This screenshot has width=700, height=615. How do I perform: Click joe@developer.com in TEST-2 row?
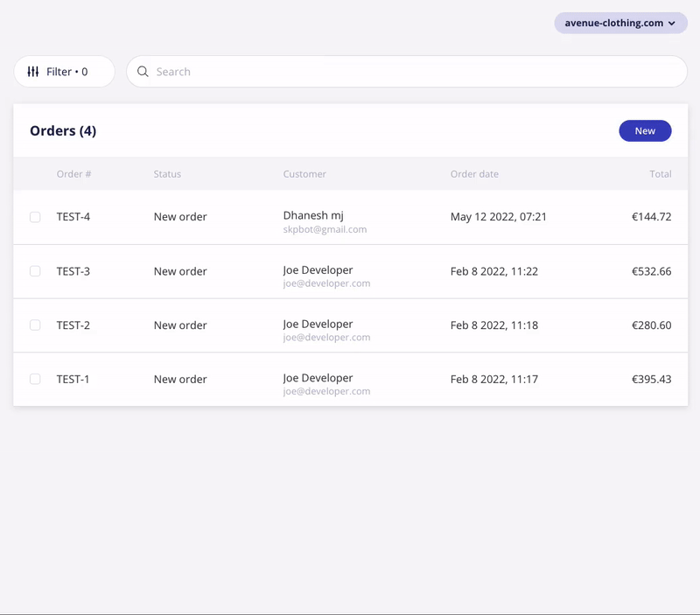point(326,338)
